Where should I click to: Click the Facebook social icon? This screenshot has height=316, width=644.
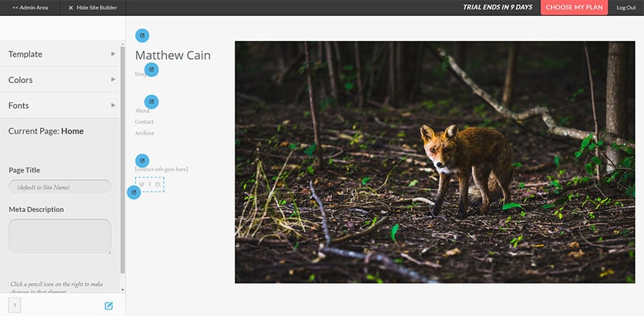coord(150,185)
